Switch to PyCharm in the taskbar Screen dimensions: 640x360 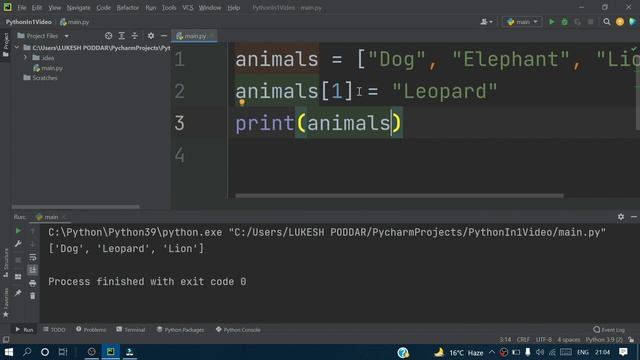point(111,352)
